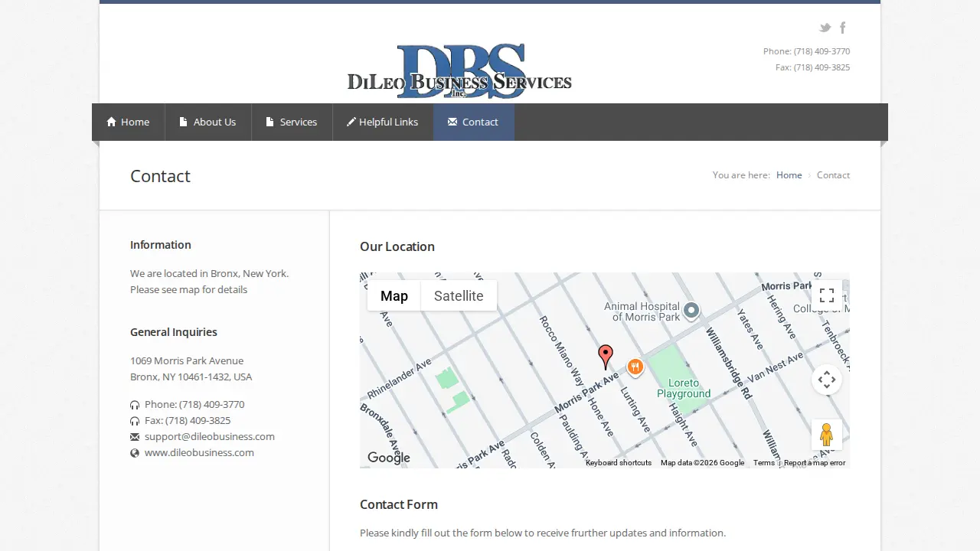Click the Animal Hospital marker icon
Screen dimensions: 980x551
[691, 311]
